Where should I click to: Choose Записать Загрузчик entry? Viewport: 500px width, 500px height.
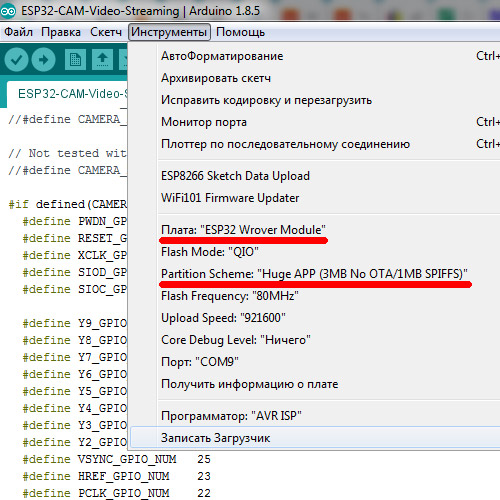point(315,438)
